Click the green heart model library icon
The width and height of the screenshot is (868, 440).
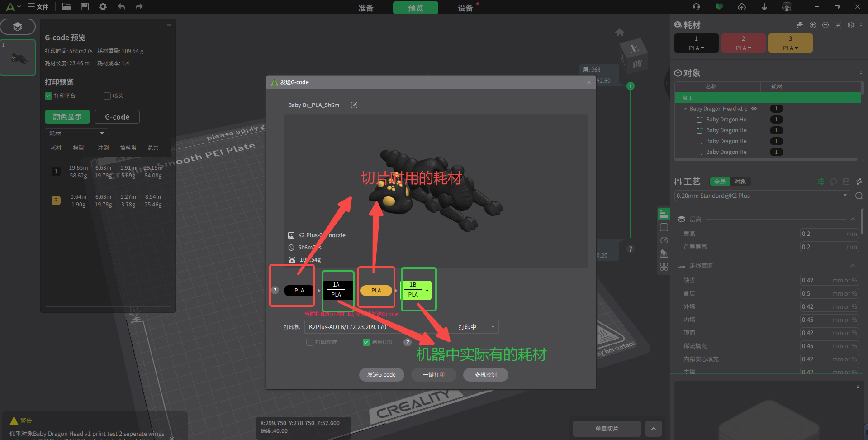pos(719,7)
